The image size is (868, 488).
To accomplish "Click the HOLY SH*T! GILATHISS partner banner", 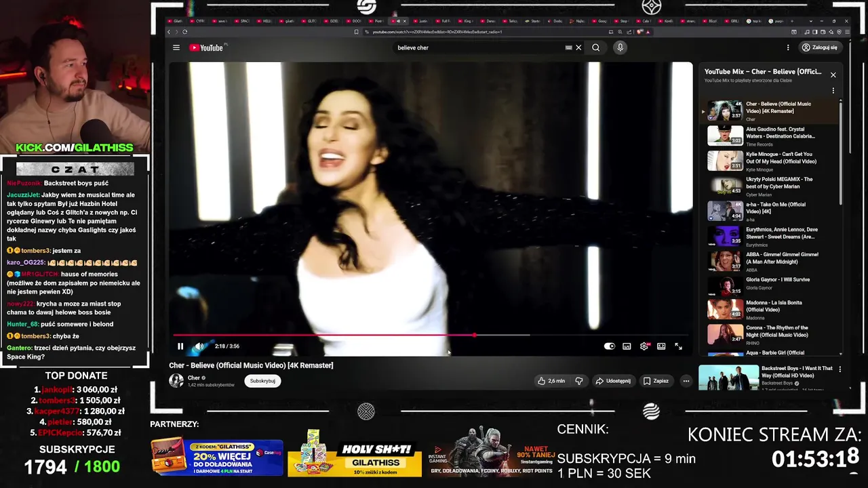I will point(355,454).
